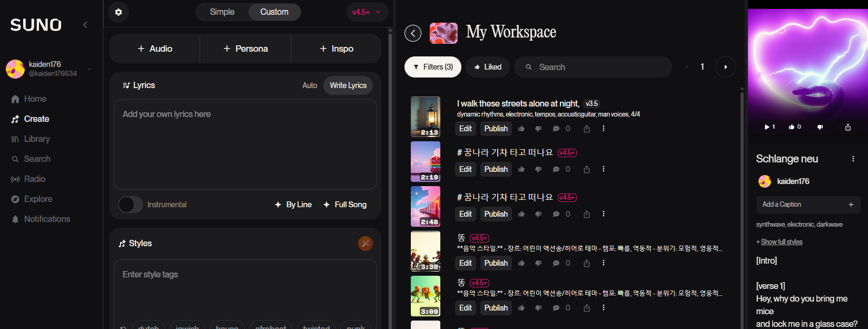The image size is (868, 329).
Task: Share the 3:38 song
Action: (x=587, y=263)
